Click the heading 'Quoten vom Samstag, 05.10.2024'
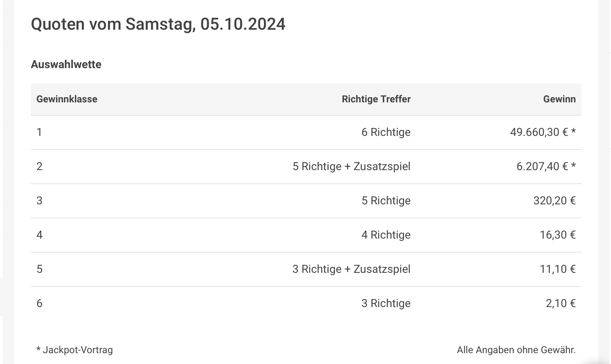611x364 pixels. [x=158, y=24]
